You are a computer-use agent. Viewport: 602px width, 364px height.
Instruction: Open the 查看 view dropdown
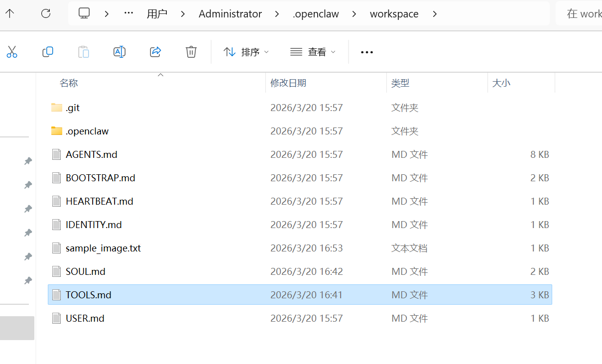point(313,52)
